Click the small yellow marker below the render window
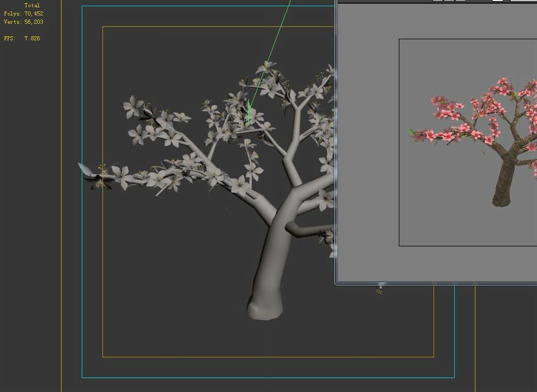This screenshot has height=392, width=537. tap(378, 293)
